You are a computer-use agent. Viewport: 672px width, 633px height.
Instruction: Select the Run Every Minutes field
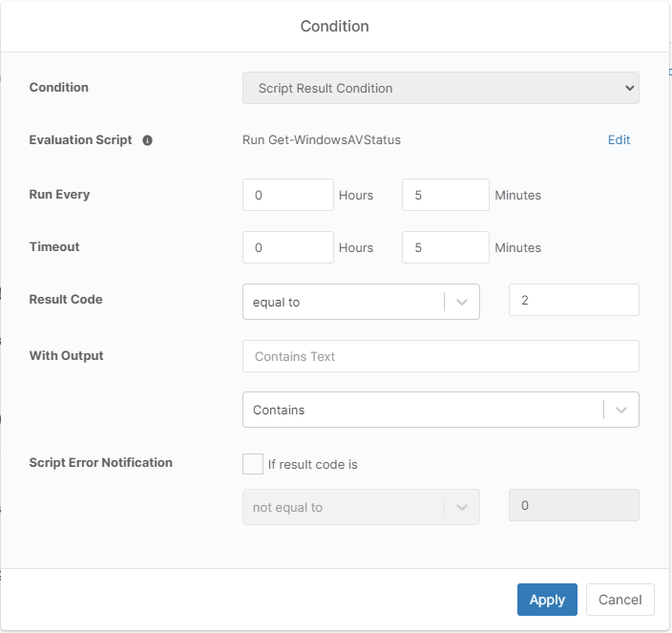click(x=445, y=195)
